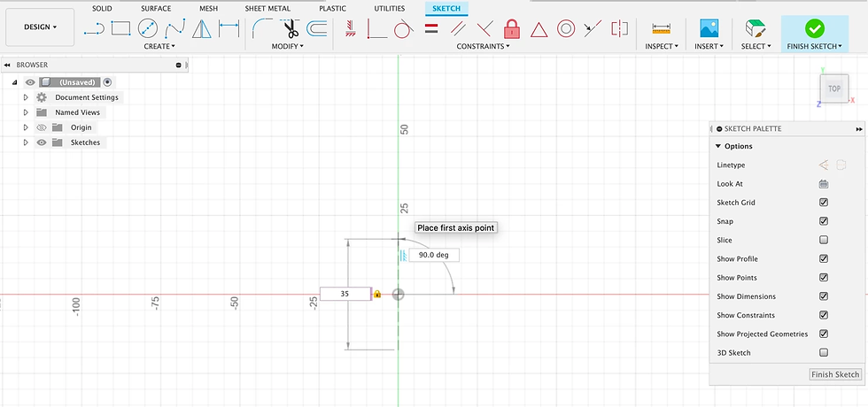Screen dimensions: 868x407
Task: Open the SELECT dropdown menu
Action: pyautogui.click(x=756, y=46)
